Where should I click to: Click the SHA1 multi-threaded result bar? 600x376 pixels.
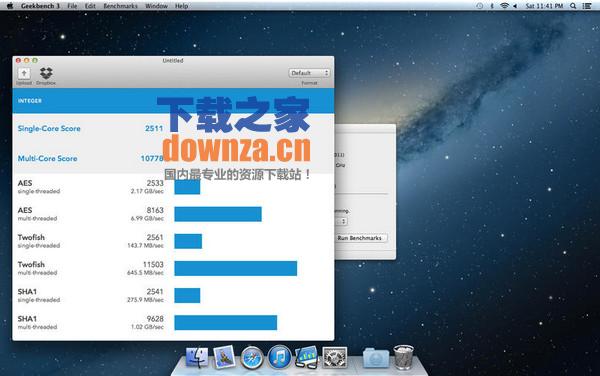tap(226, 322)
